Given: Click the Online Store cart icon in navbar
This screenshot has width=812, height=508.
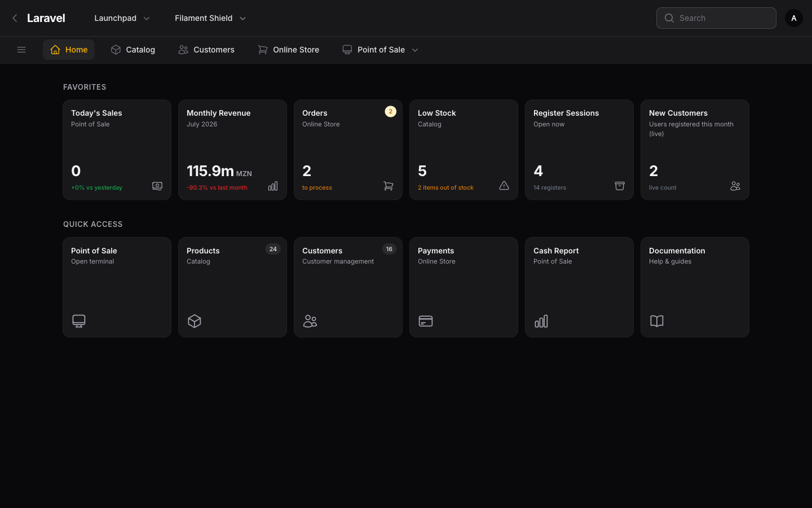Looking at the screenshot, I should [x=263, y=50].
